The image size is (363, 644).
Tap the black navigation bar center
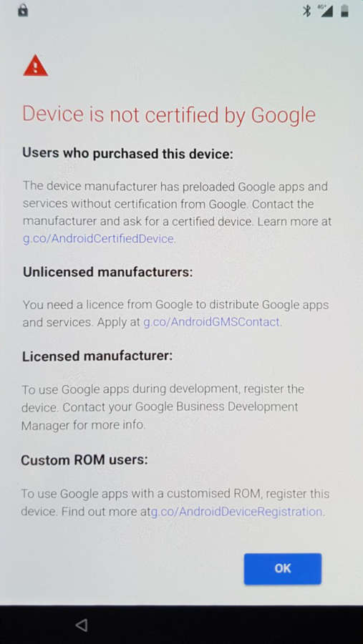181,625
